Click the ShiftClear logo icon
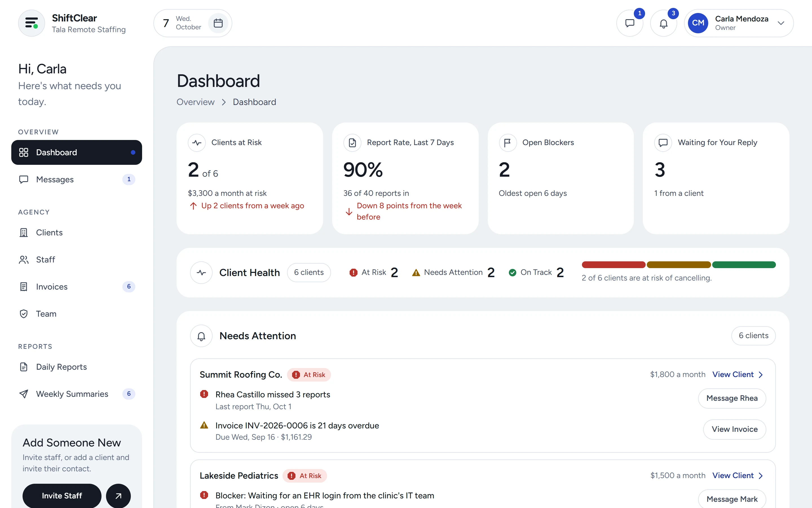Viewport: 812px width, 508px height. [32, 23]
